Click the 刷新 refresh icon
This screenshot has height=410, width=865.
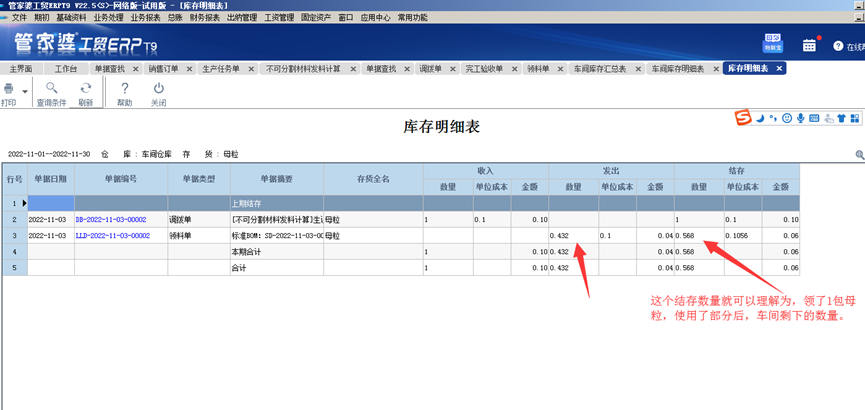click(x=86, y=88)
